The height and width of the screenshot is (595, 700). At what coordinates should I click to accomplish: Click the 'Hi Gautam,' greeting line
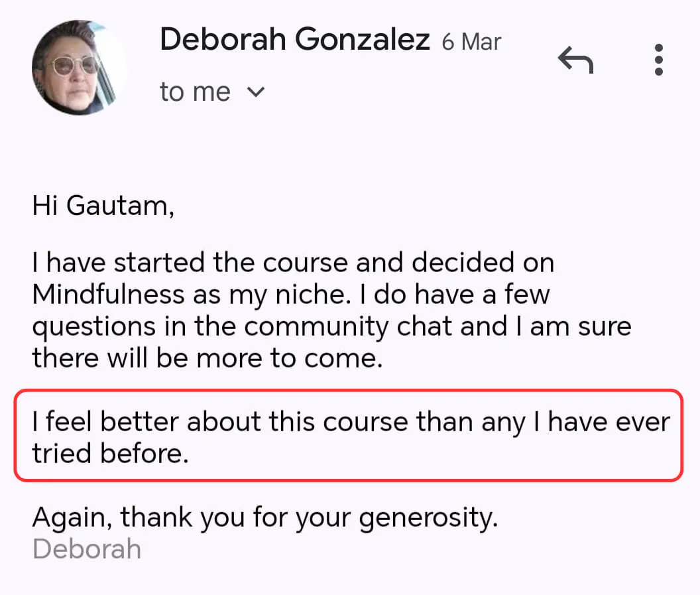click(103, 206)
